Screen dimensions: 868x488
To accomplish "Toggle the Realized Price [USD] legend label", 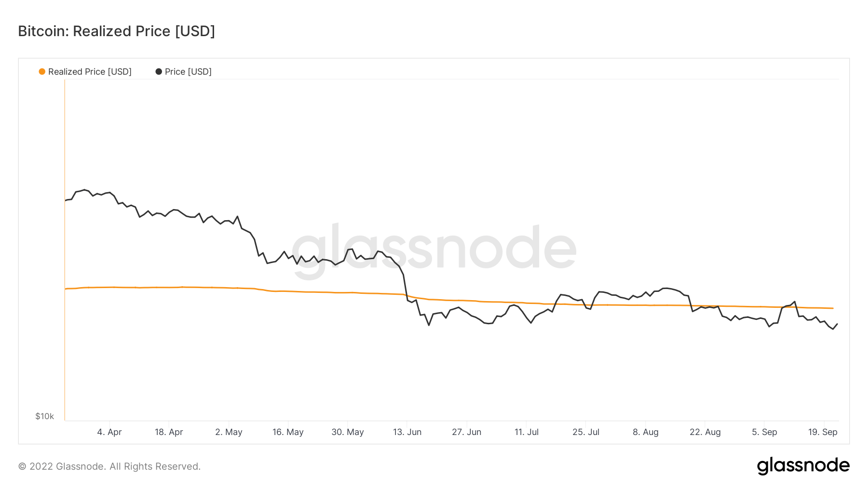I will pyautogui.click(x=90, y=72).
